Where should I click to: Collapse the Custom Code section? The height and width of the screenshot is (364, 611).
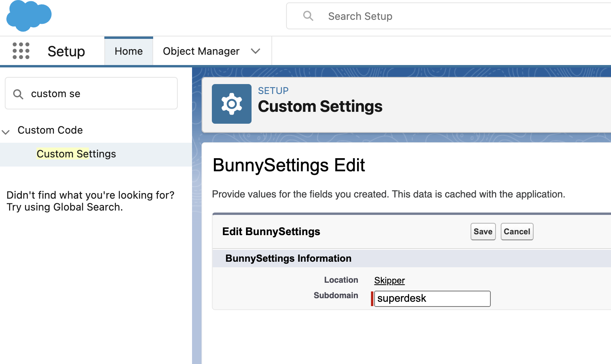pos(6,132)
